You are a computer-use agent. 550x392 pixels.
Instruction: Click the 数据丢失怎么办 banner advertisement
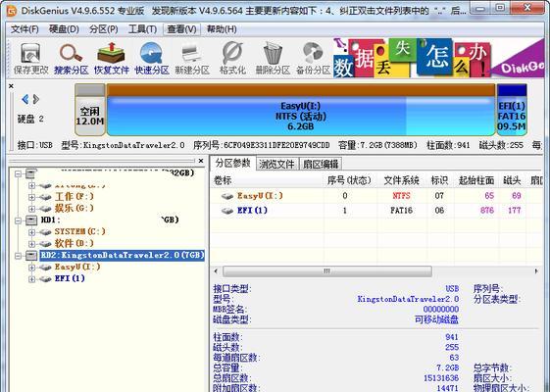(x=438, y=58)
